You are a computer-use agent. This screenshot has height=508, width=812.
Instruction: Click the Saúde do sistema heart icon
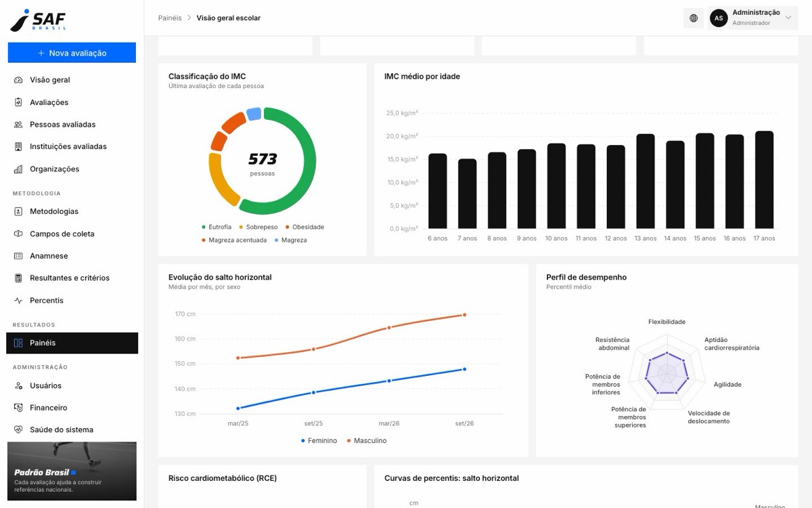pos(18,429)
